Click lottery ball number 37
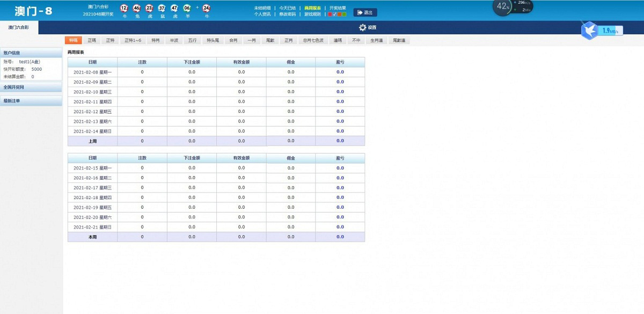 point(162,8)
